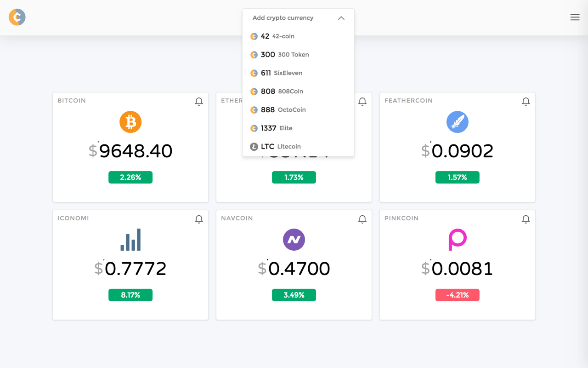The height and width of the screenshot is (368, 588).
Task: Click Bitcoin 2.26% change badge
Action: point(130,177)
